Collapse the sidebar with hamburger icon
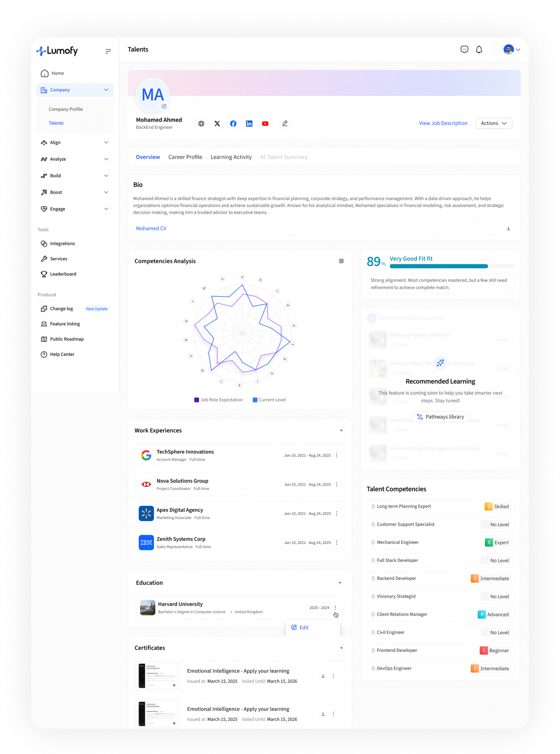This screenshot has height=754, width=560. click(x=108, y=51)
